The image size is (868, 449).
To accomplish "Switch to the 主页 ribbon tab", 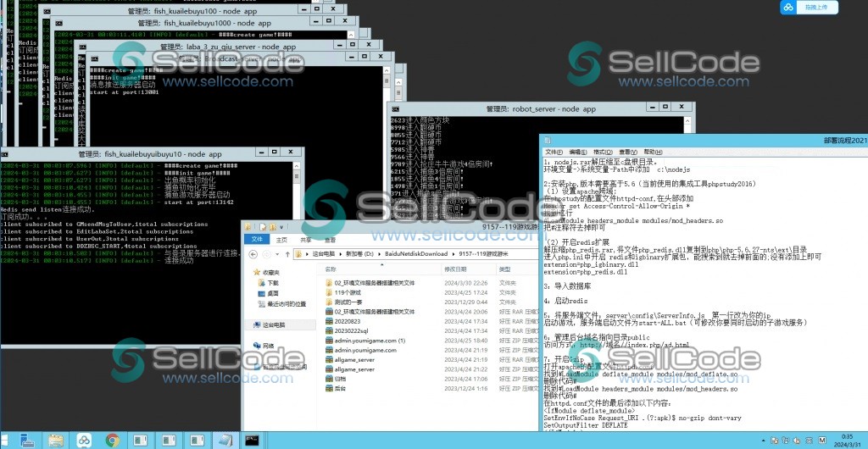I will point(281,240).
